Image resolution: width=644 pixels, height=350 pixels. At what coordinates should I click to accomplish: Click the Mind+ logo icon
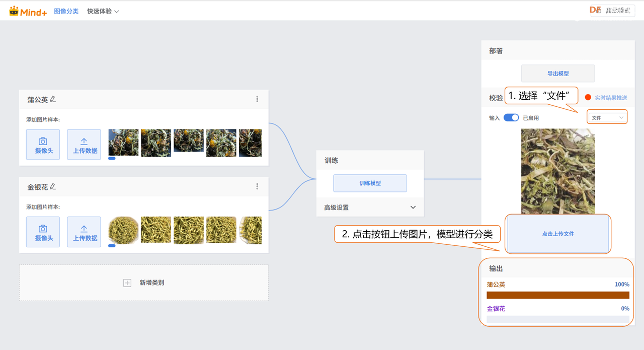point(14,11)
